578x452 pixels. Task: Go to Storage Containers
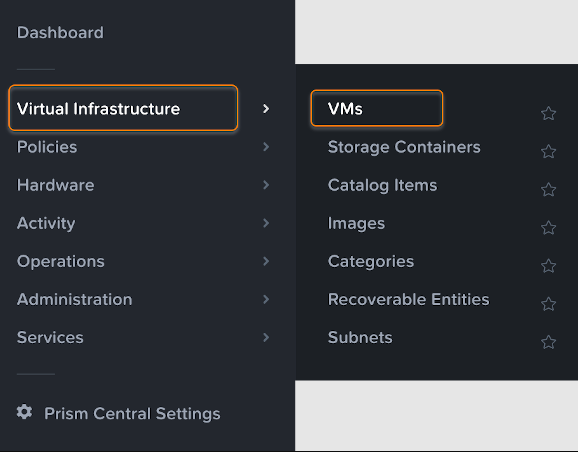coord(404,147)
